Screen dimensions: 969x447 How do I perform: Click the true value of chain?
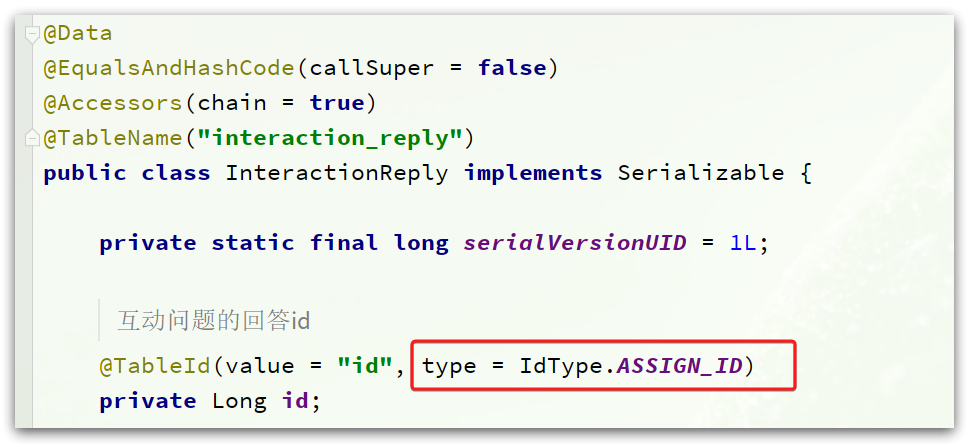337,103
